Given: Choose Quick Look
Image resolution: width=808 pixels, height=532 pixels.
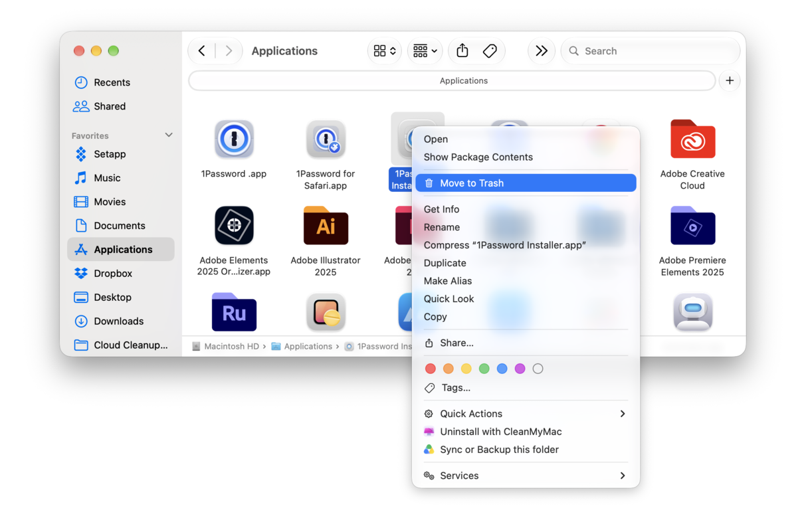Looking at the screenshot, I should 526,299.
